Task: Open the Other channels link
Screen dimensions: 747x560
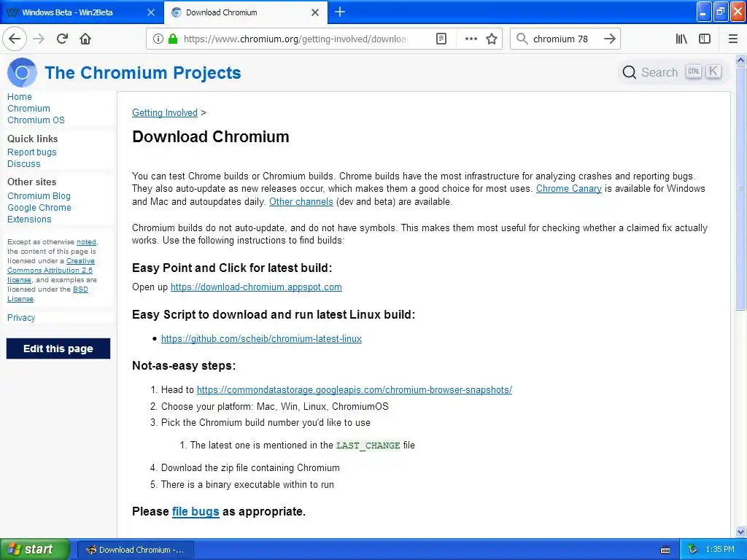Action: tap(301, 201)
